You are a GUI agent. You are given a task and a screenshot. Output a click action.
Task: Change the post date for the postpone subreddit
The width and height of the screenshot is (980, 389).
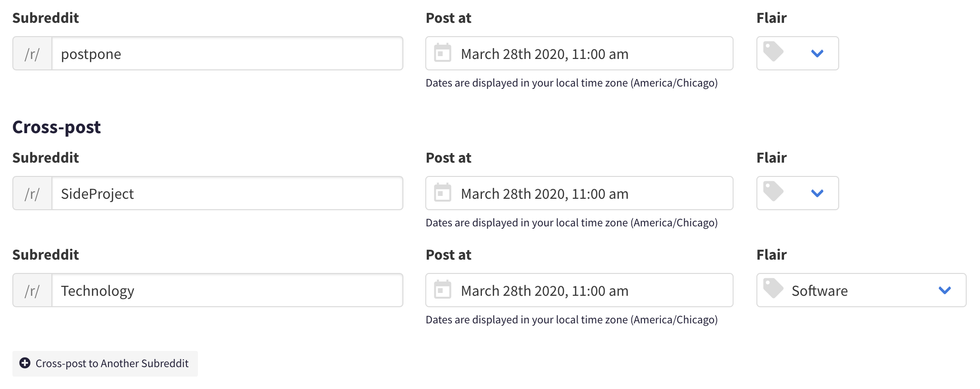[579, 53]
